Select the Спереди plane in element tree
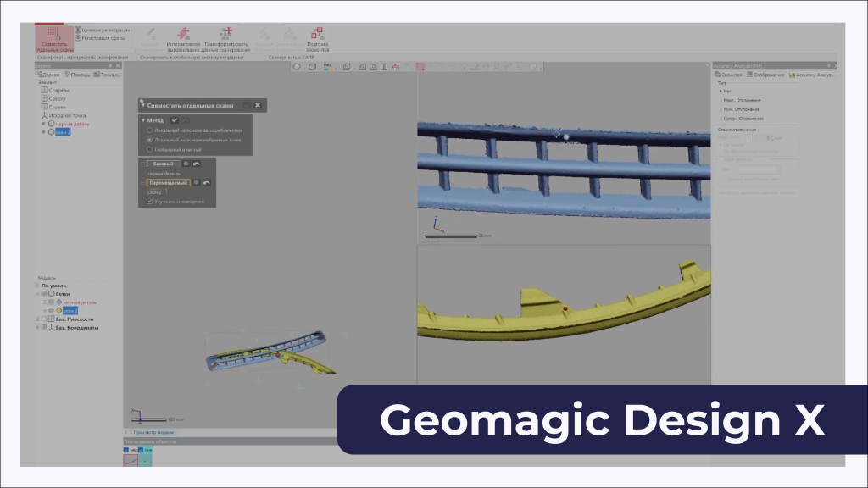The height and width of the screenshot is (488, 868). [x=58, y=90]
